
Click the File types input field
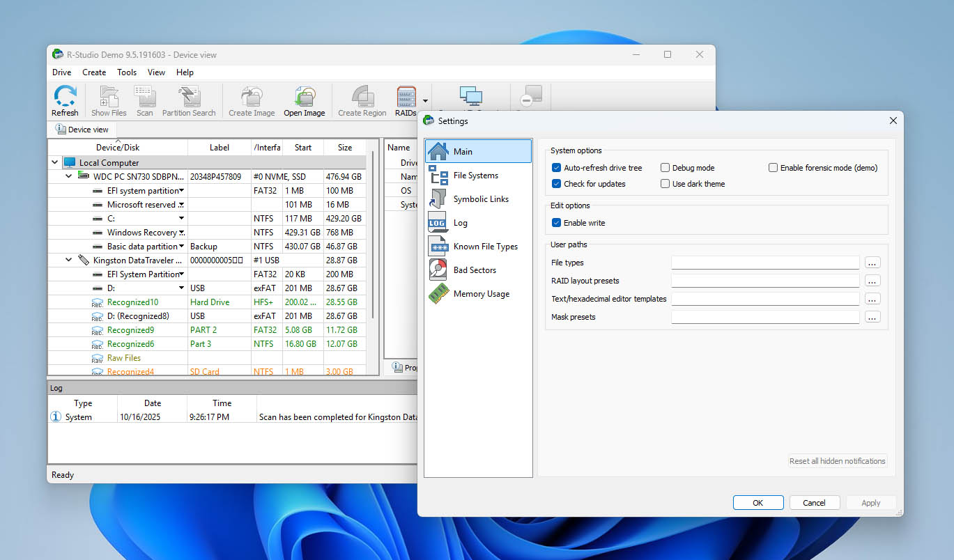[764, 263]
